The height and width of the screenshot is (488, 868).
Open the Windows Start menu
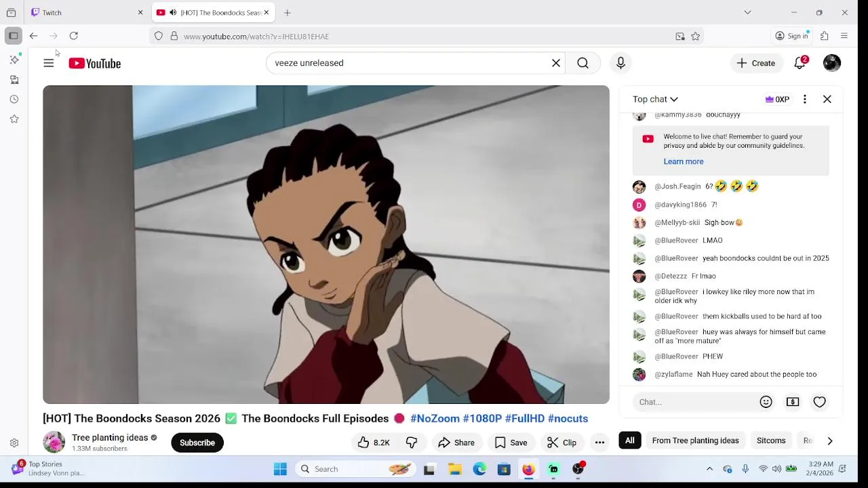coord(280,469)
